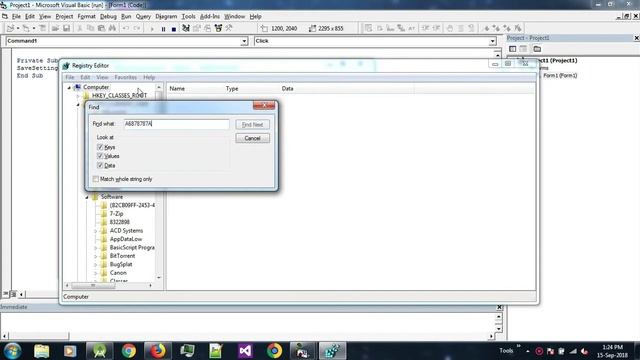Open the Click procedure dropdown

click(x=492, y=41)
